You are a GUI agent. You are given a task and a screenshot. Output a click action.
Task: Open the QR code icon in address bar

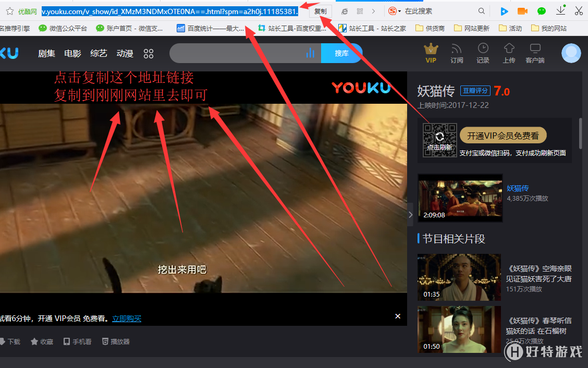coord(360,11)
